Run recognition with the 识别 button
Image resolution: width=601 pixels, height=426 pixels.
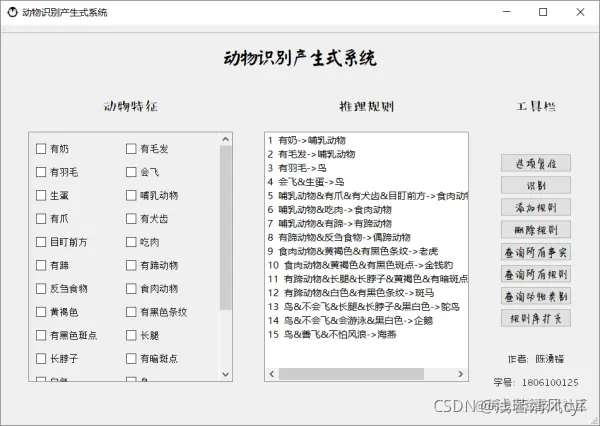536,185
